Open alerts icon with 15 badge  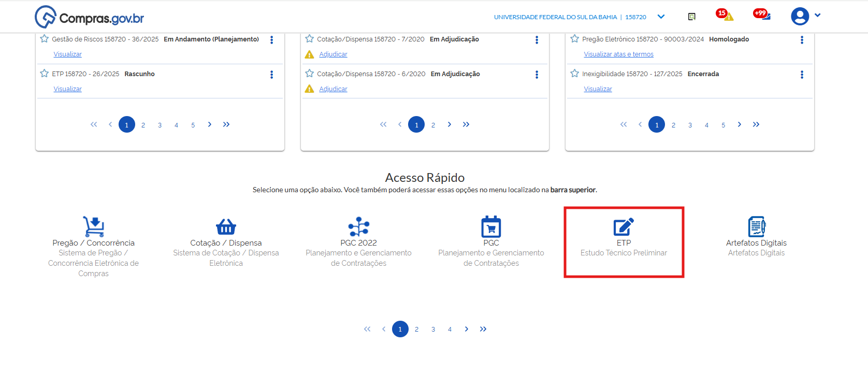pos(725,15)
